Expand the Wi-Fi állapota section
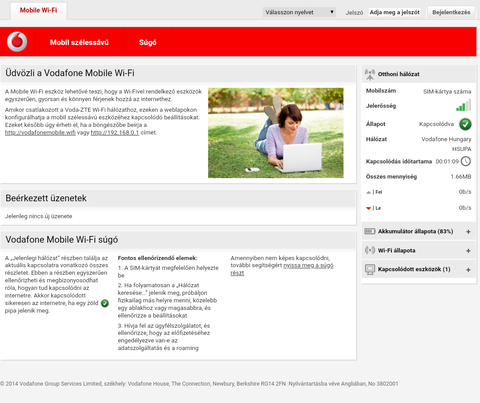The width and height of the screenshot is (480, 403). pyautogui.click(x=468, y=250)
